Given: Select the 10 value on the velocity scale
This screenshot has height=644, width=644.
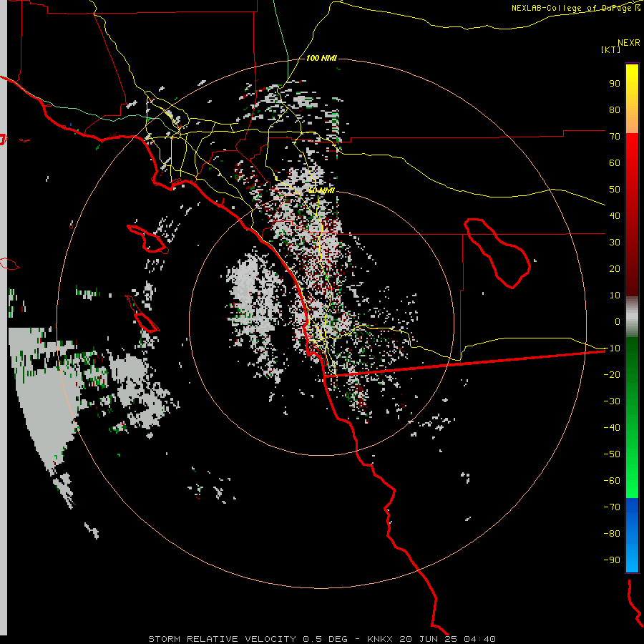Looking at the screenshot, I should coord(615,296).
